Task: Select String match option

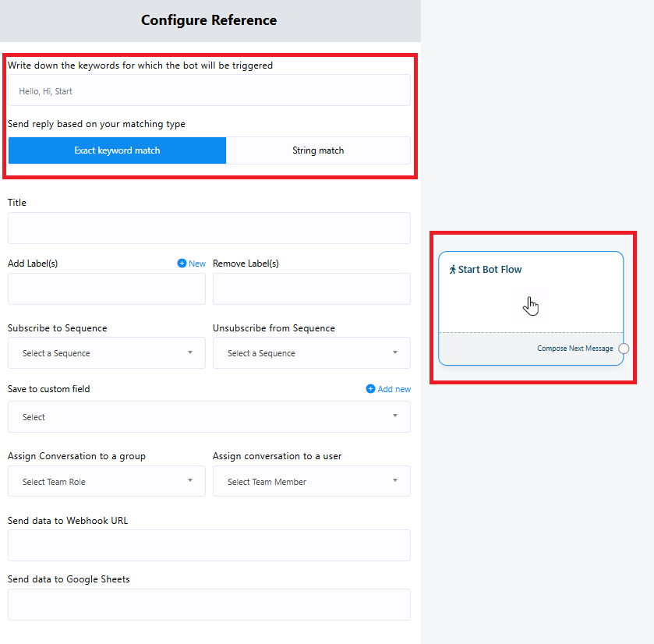Action: [x=318, y=150]
